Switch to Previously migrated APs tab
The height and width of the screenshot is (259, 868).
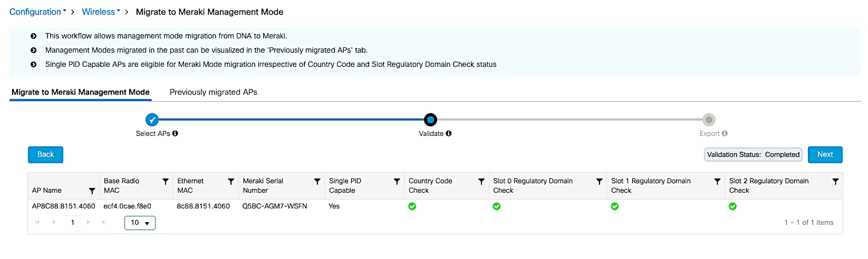pos(213,92)
